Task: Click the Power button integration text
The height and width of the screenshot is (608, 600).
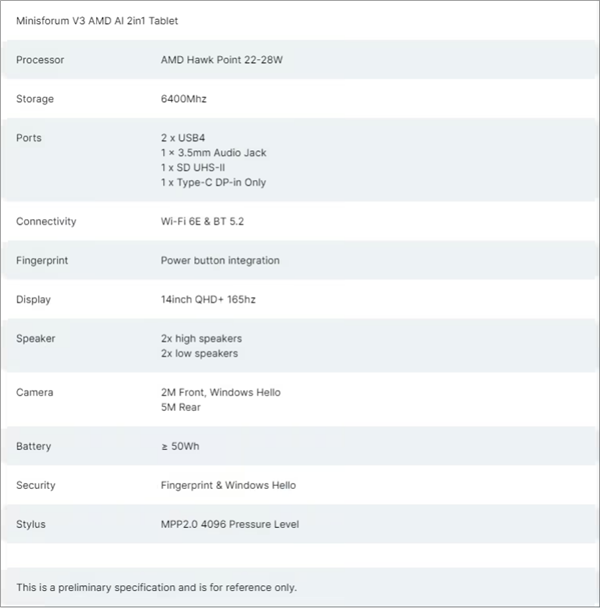Action: point(220,260)
